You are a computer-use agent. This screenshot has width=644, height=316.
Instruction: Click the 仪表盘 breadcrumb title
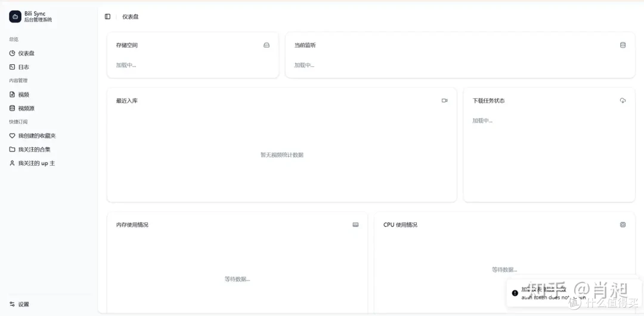click(130, 17)
